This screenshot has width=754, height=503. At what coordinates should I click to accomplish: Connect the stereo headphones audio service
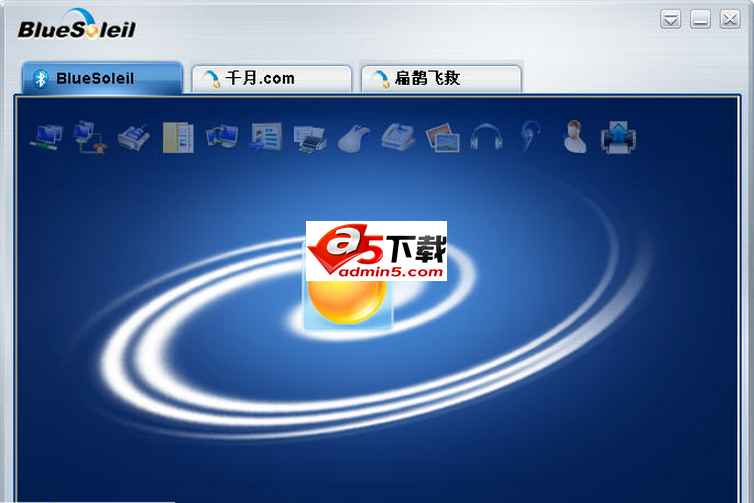pyautogui.click(x=486, y=137)
